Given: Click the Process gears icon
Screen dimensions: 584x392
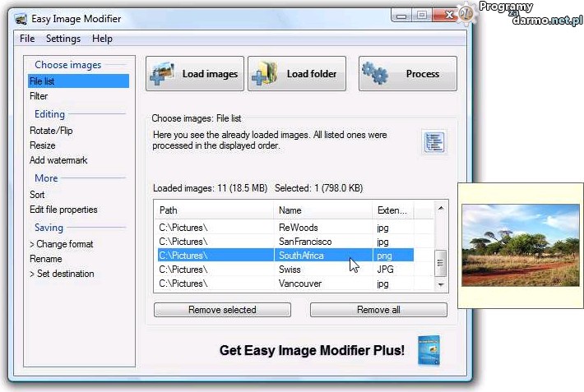Looking at the screenshot, I should pyautogui.click(x=374, y=73).
